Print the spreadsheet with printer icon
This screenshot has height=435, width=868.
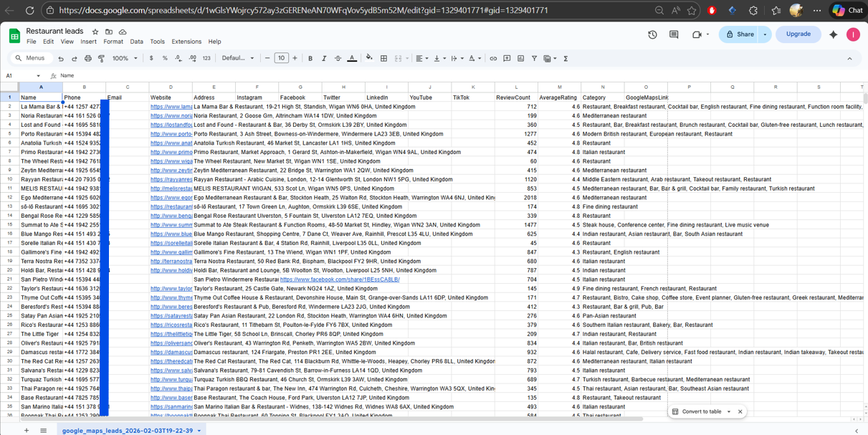(x=87, y=58)
